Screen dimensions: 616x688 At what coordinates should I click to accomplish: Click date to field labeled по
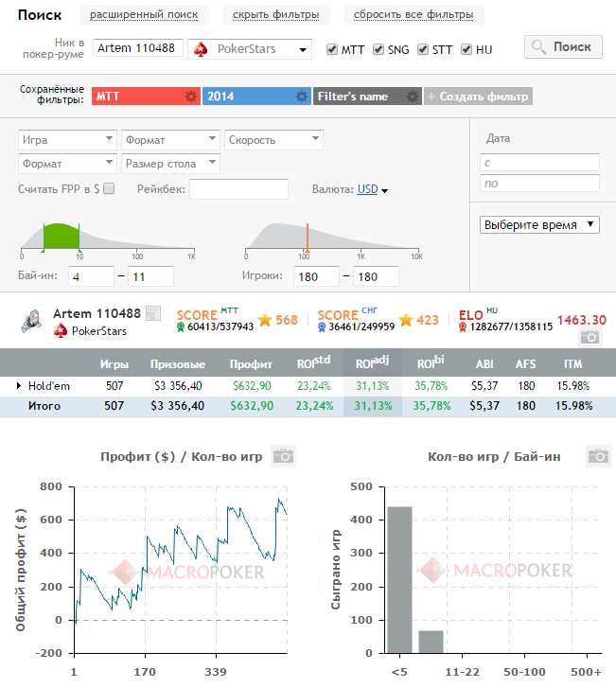[539, 184]
